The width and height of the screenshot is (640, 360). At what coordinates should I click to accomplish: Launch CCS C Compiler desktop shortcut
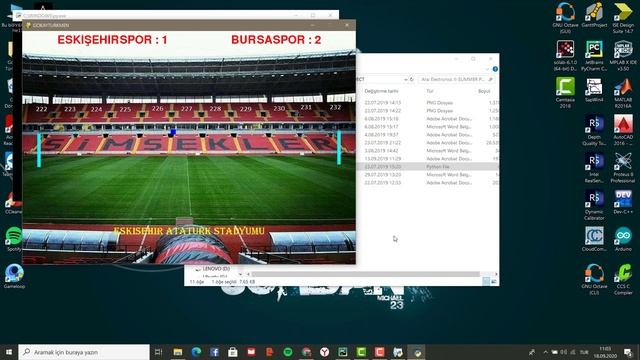pos(623,280)
